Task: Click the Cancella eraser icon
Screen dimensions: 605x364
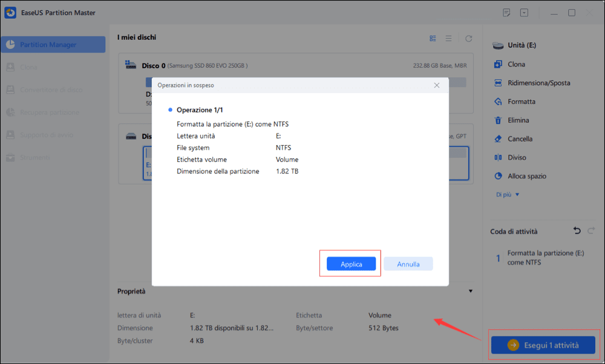Action: pos(498,139)
